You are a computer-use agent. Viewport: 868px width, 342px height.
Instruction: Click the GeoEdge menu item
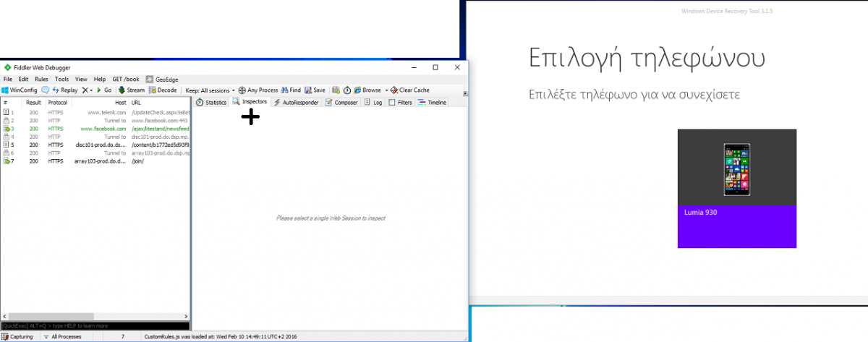(x=162, y=79)
